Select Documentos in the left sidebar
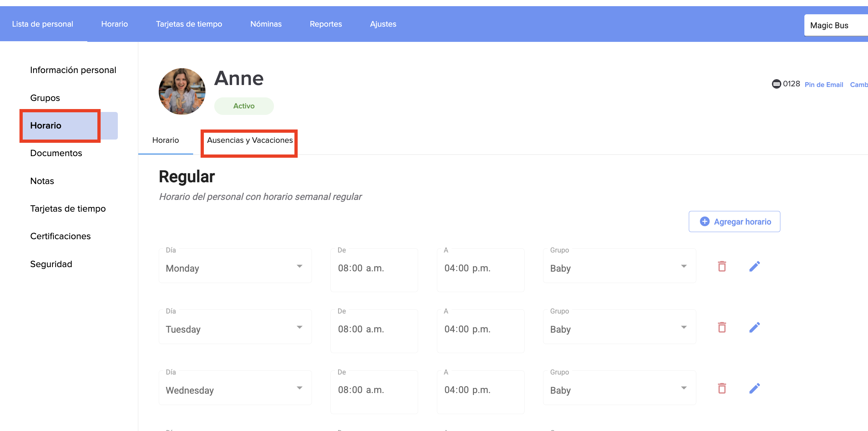Screen dimensions: 868x431 (56, 153)
